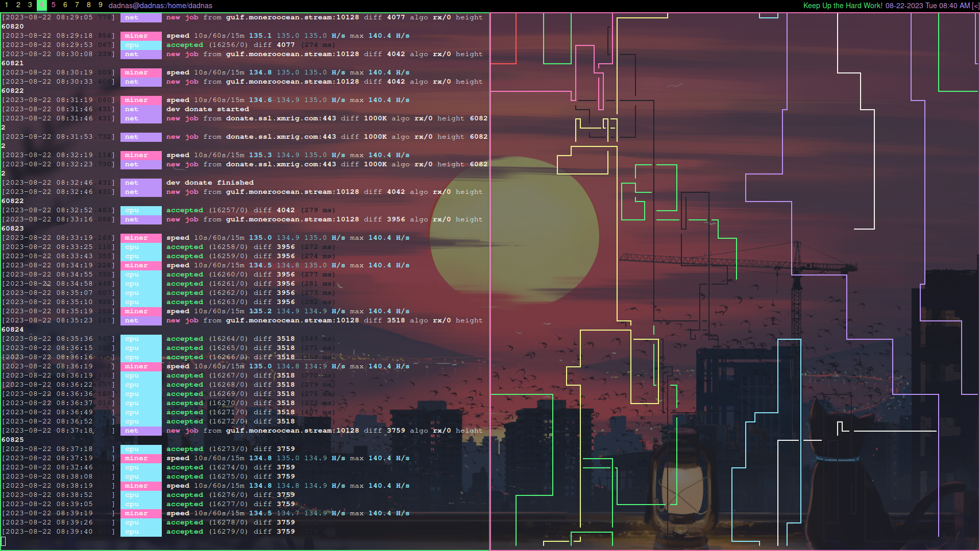Click donate.ssl.xmrig.com:443 on the 08:31:53 line
Screen dimensions: 980x551
[x=281, y=137]
